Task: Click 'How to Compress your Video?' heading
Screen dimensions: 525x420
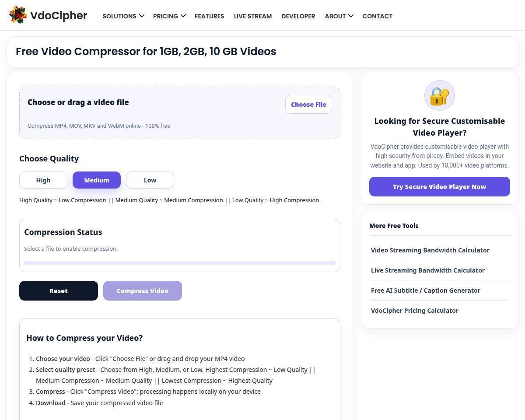Action: point(84,338)
